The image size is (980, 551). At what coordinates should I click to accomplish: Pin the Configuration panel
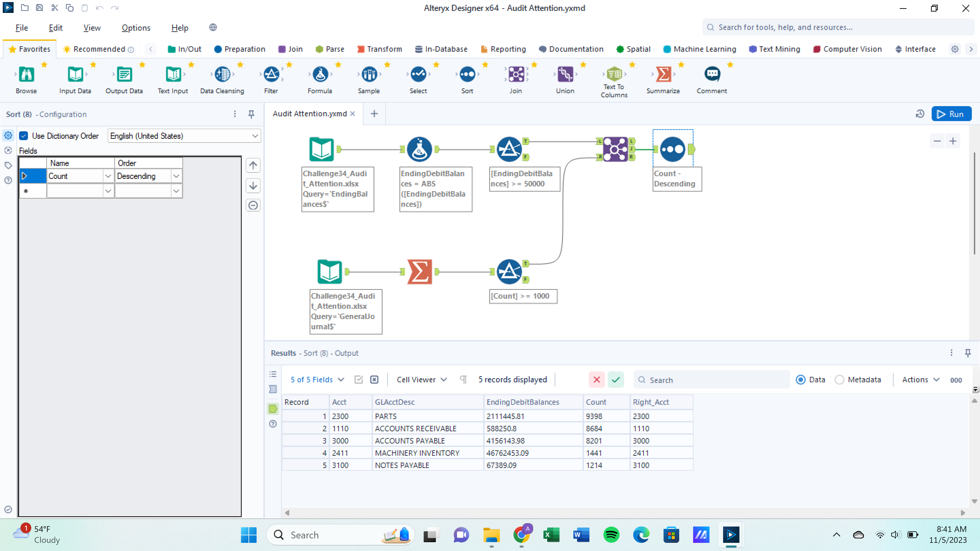tap(251, 114)
